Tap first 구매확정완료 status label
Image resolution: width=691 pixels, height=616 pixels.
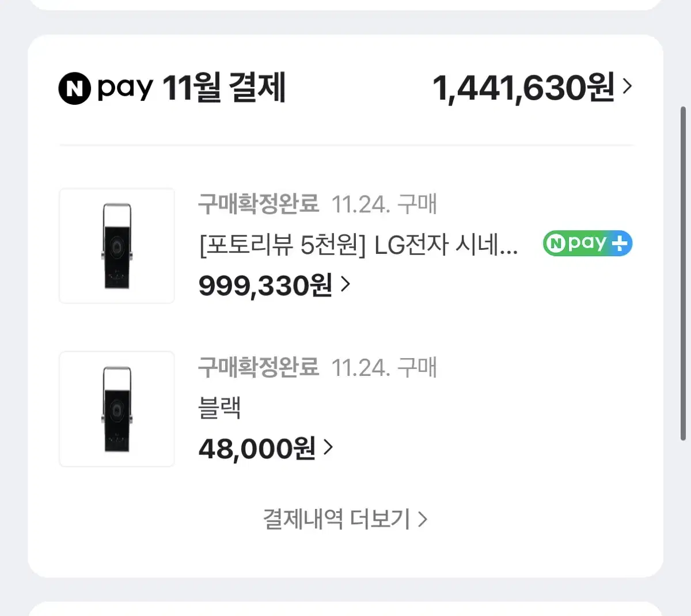coord(259,204)
